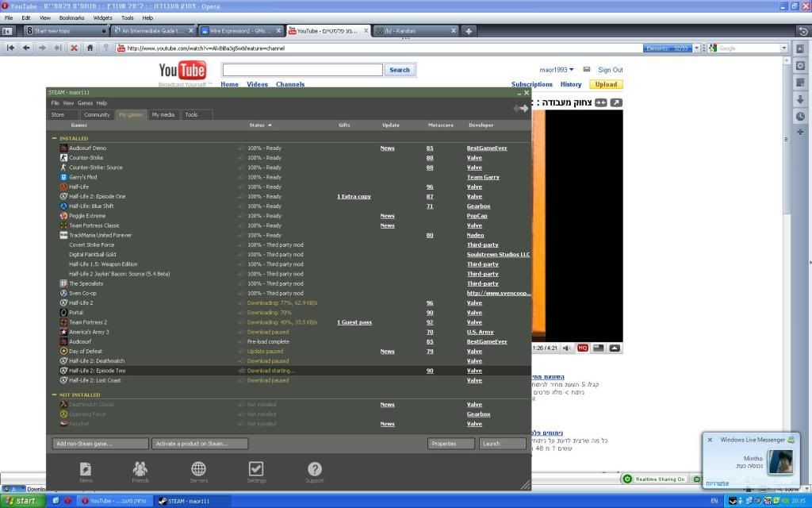812x508 pixels.
Task: Switch to the STEAM - maor111 taskbar button
Action: 192,501
